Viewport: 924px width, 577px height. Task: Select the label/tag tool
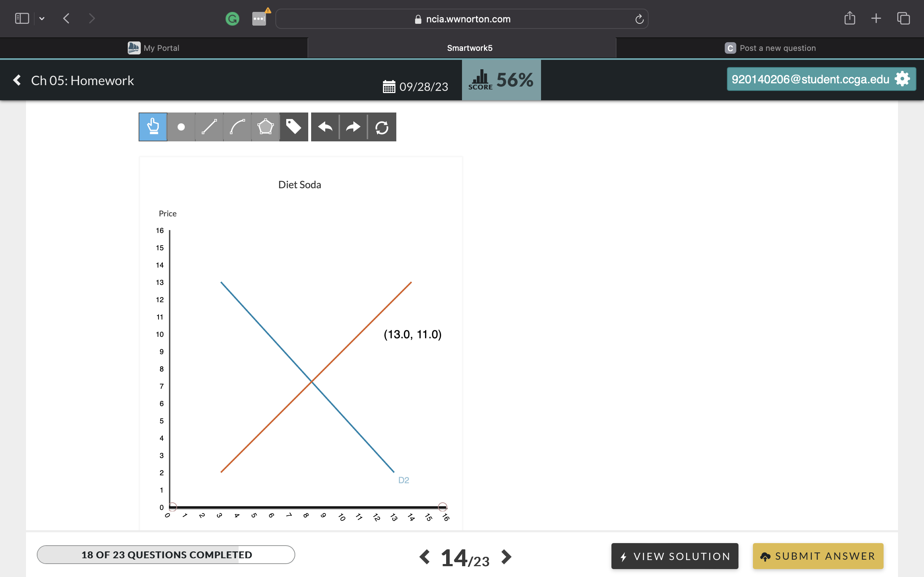click(294, 126)
